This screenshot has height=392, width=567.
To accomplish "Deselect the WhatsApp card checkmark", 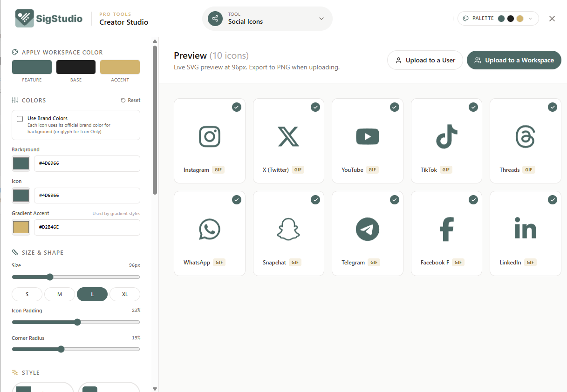I will (237, 200).
